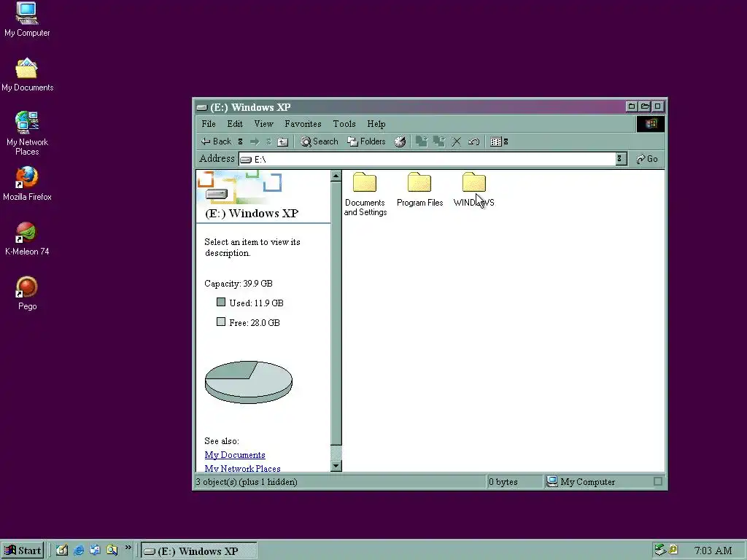The image size is (747, 560).
Task: Click the Forward arrow in toolbar
Action: pos(255,141)
